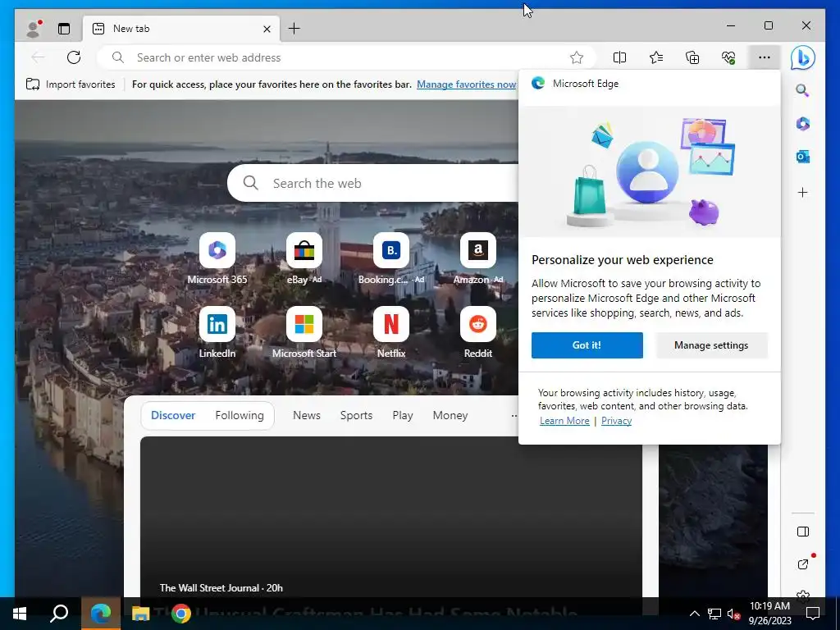The width and height of the screenshot is (840, 630).
Task: Click the muted volume tray icon
Action: [x=733, y=614]
